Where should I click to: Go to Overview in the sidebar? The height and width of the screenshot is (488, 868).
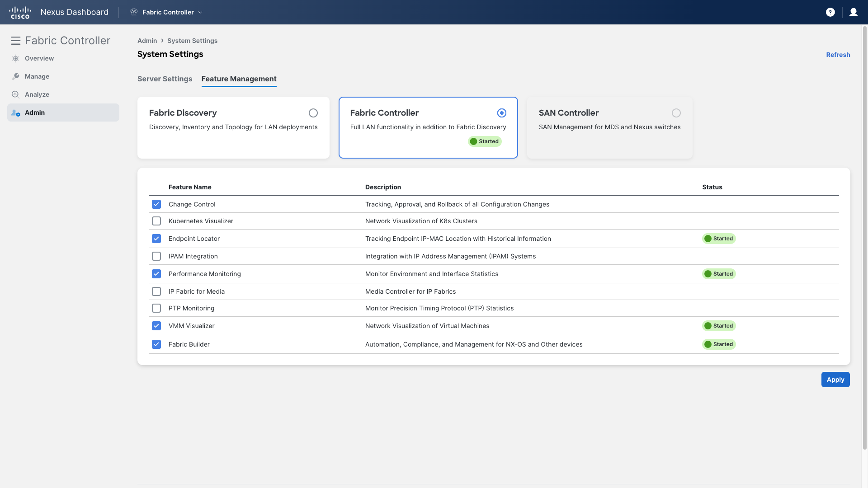coord(63,58)
